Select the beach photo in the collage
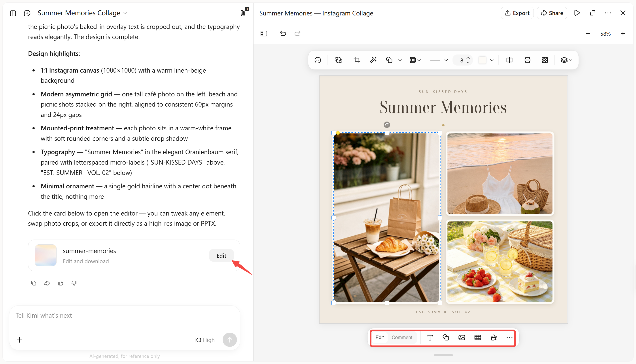Screen dimensions: 636x364 click(x=500, y=173)
